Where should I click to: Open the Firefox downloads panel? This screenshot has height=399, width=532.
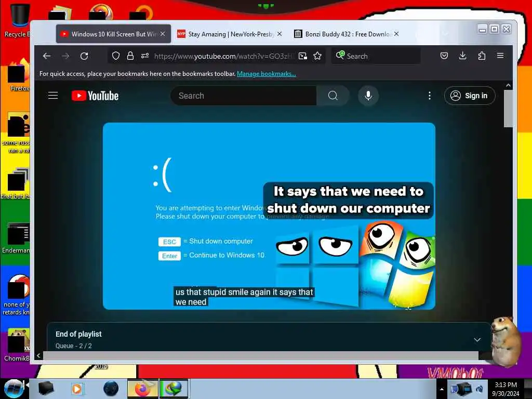coord(462,56)
